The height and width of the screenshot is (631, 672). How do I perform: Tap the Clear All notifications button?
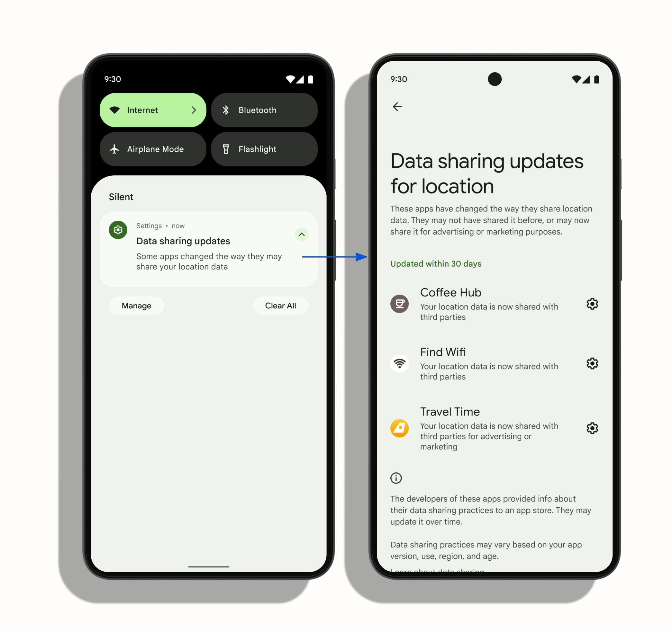[x=282, y=306]
